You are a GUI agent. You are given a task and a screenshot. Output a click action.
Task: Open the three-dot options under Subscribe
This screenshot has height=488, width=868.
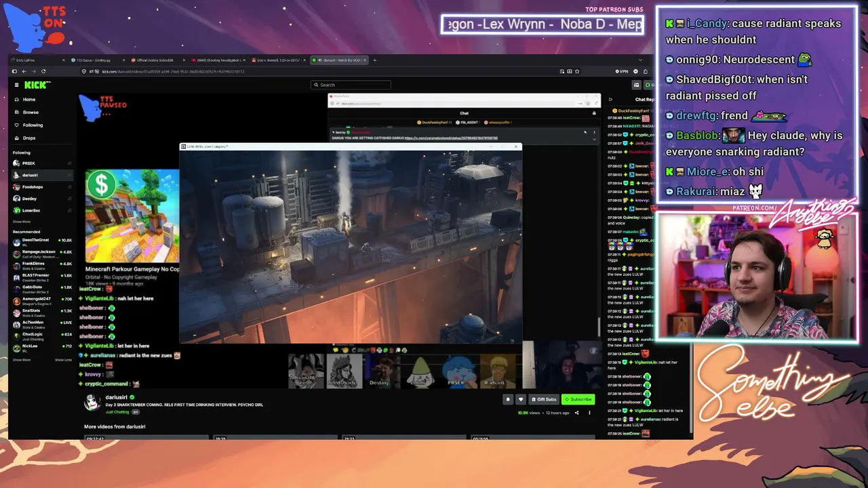click(x=589, y=412)
